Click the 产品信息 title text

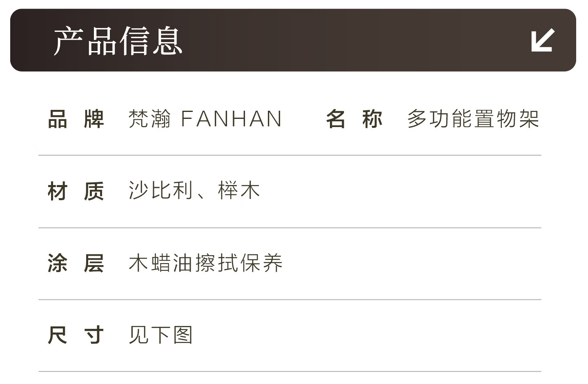pyautogui.click(x=118, y=41)
